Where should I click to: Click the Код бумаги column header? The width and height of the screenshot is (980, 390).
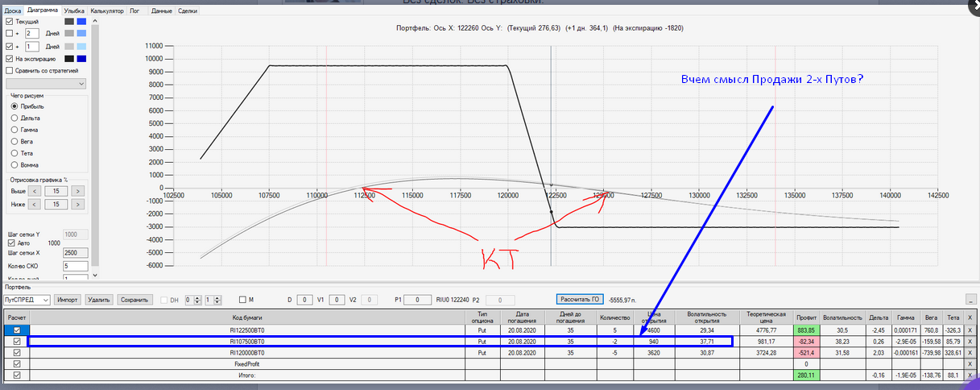(x=248, y=317)
